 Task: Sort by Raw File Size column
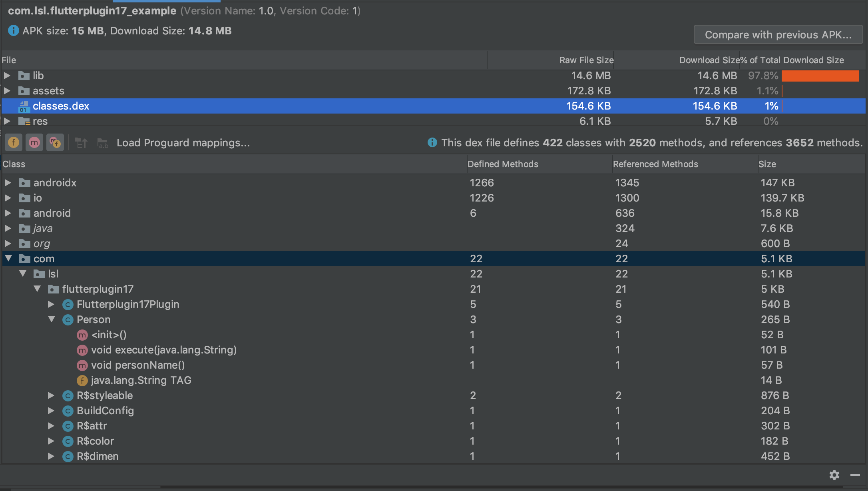[586, 60]
